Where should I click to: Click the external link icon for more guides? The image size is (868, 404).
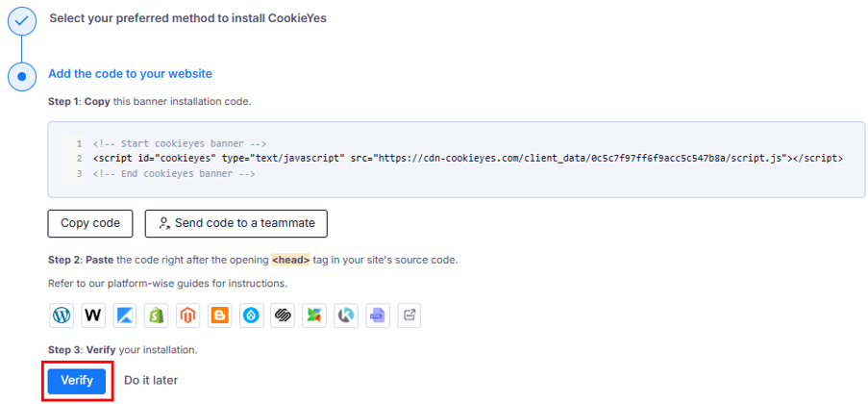point(409,315)
